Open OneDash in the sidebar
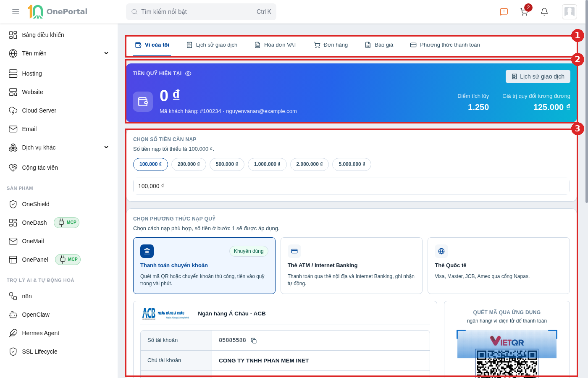This screenshot has height=378, width=588. coord(34,223)
